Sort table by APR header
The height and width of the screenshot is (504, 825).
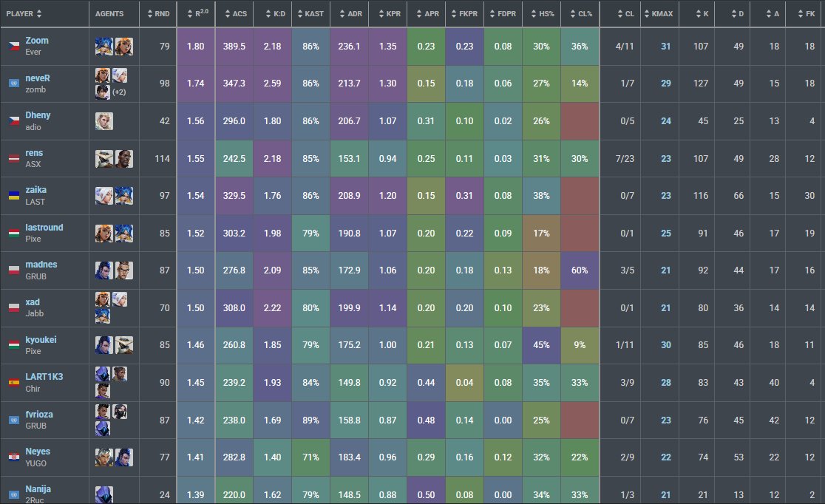coord(427,14)
